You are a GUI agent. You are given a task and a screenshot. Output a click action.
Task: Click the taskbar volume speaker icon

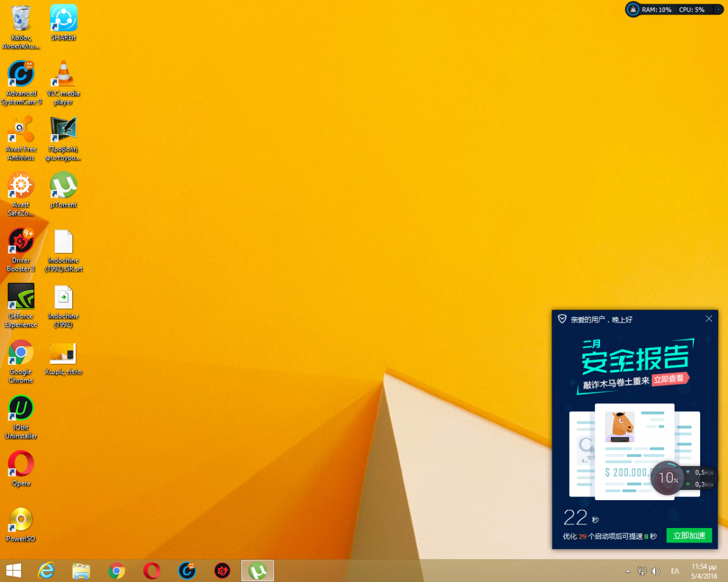655,571
